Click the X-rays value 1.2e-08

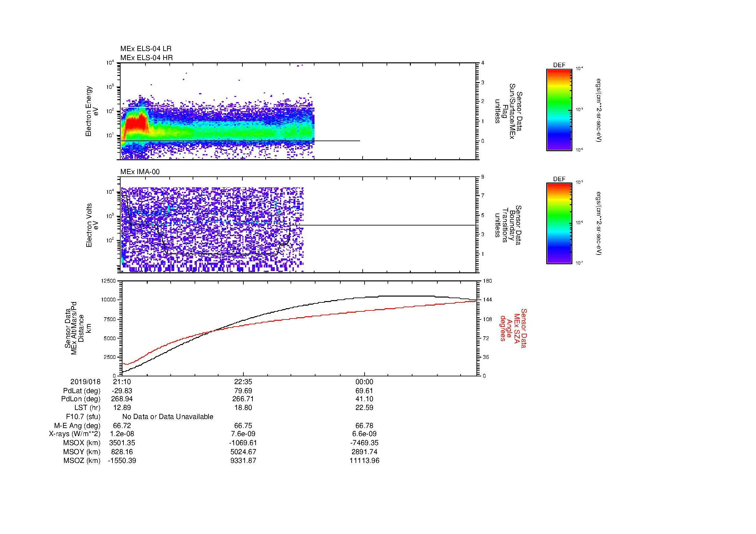(x=122, y=434)
